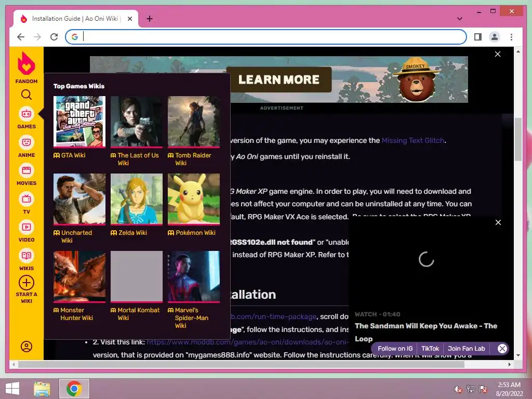Open the Anime category icon
Viewport: 532px width, 399px height.
pos(26,142)
